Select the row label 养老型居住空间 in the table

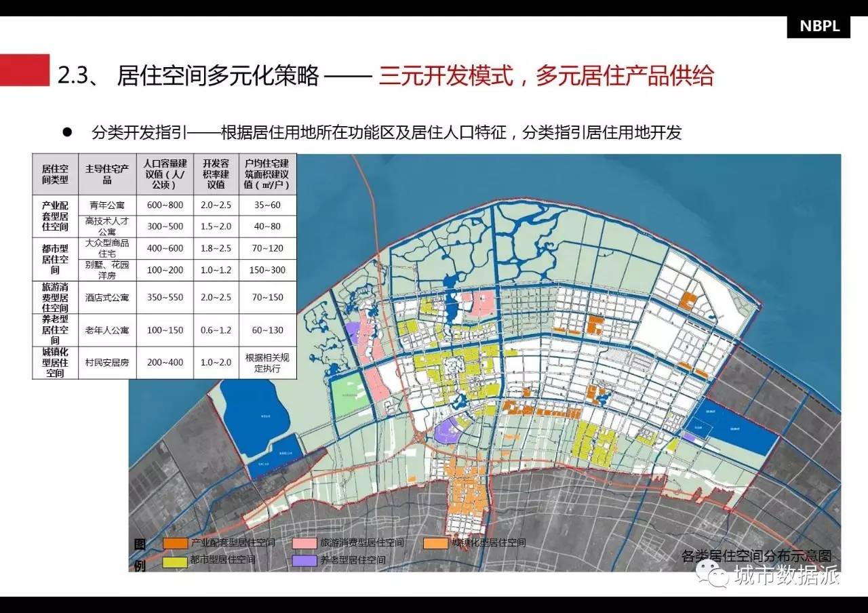pos(55,330)
